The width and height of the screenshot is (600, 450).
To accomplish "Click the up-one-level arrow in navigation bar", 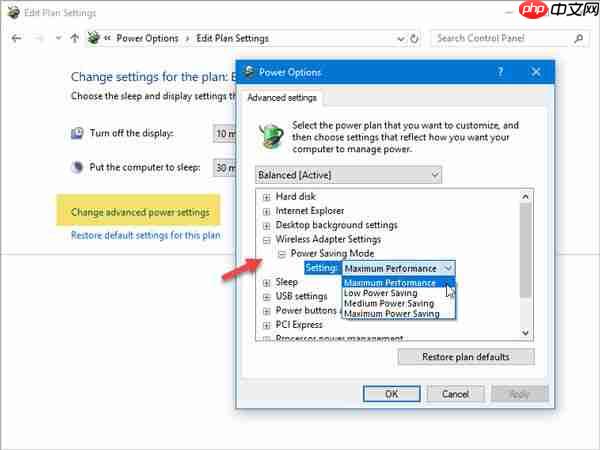I will coord(75,38).
